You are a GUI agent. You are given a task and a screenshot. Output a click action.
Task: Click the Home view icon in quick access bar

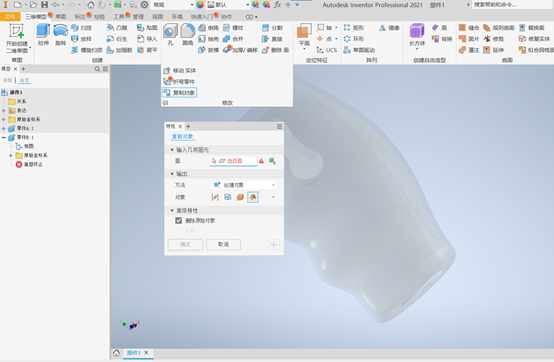(x=91, y=5)
